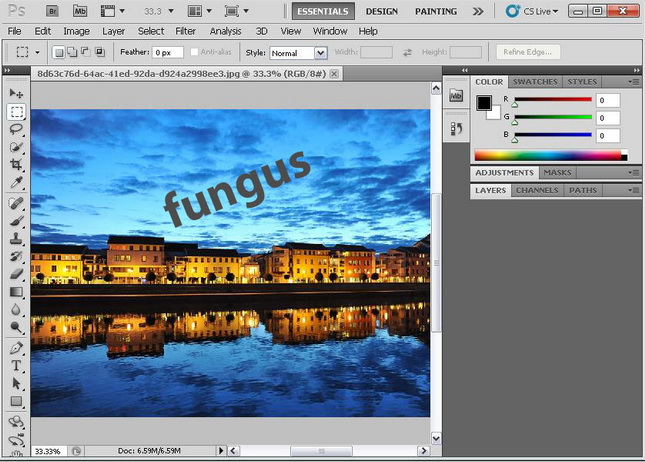645x462 pixels.
Task: Select the Eyedropper tool
Action: point(16,182)
